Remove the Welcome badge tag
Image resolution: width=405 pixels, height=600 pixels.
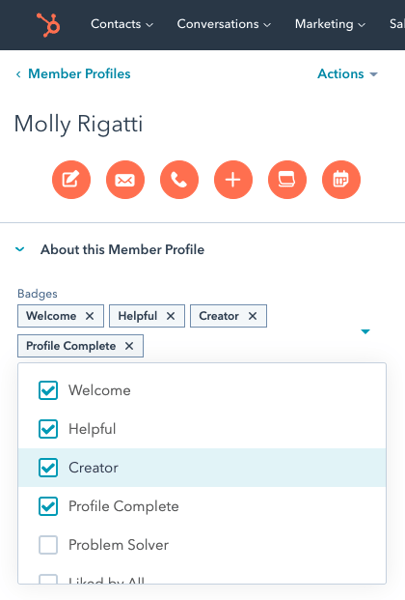(x=90, y=316)
